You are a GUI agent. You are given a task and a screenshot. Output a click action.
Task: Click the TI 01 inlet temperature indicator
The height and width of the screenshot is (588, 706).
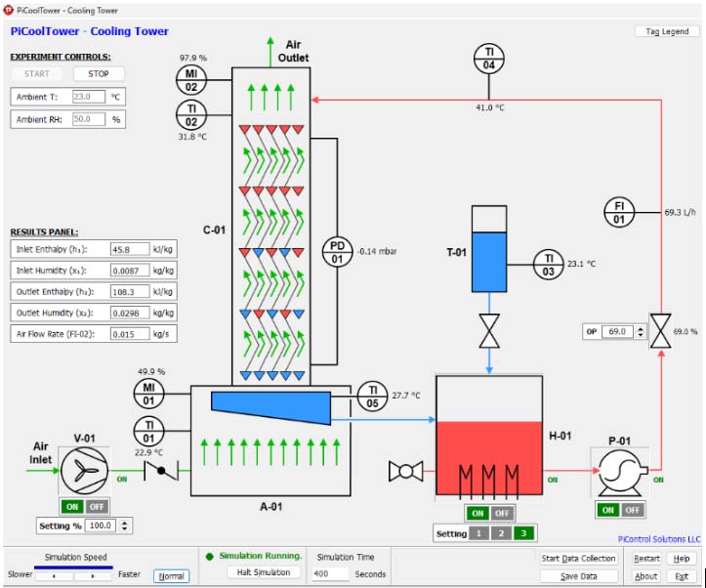coord(148,432)
